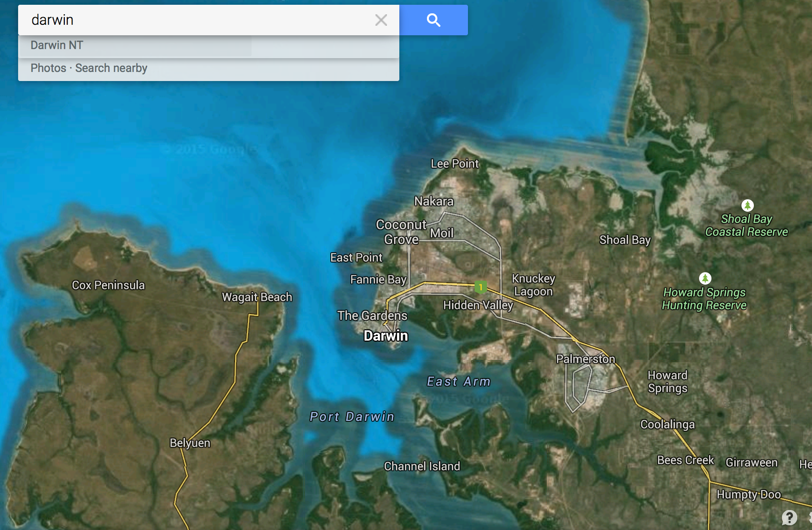The width and height of the screenshot is (812, 530).
Task: Click the Humpty Doo town label
Action: tap(748, 494)
